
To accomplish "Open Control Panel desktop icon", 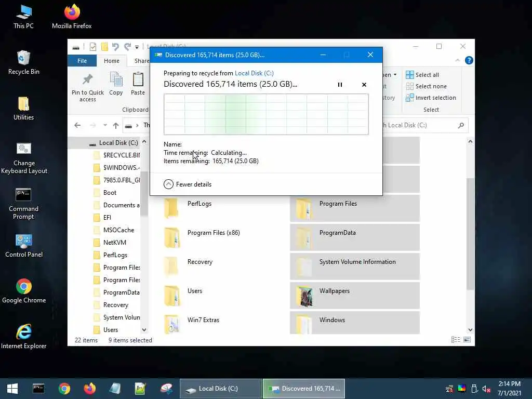I will [24, 246].
